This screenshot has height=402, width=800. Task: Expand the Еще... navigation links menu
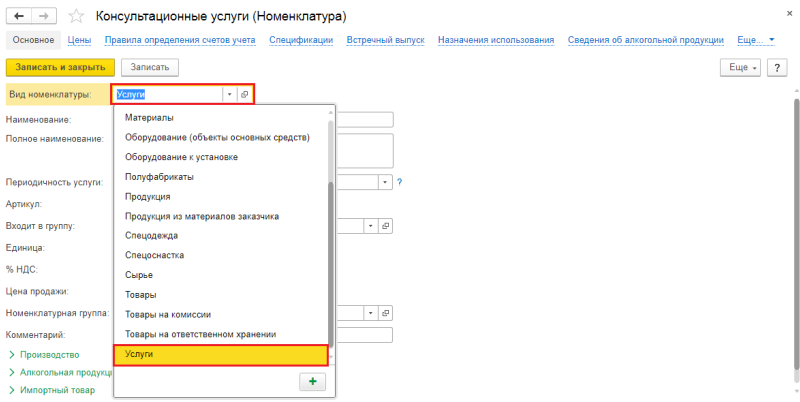pyautogui.click(x=756, y=40)
